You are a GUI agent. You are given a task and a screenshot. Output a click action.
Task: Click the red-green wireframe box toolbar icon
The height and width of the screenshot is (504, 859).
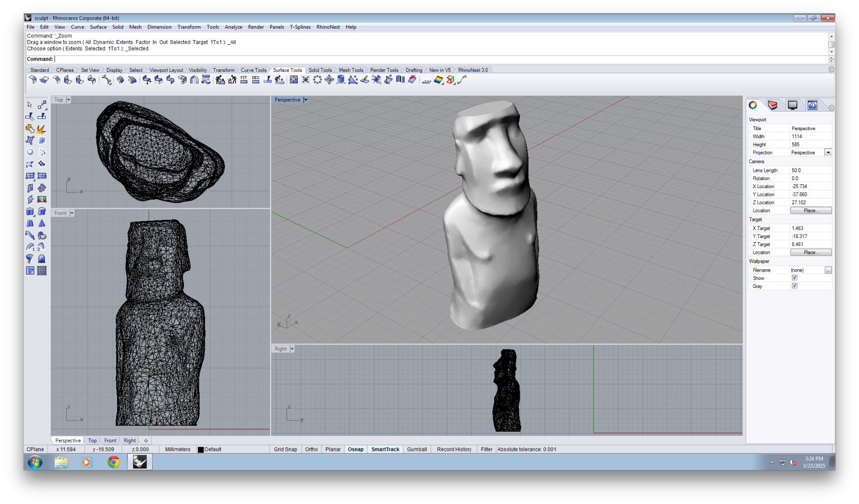450,80
